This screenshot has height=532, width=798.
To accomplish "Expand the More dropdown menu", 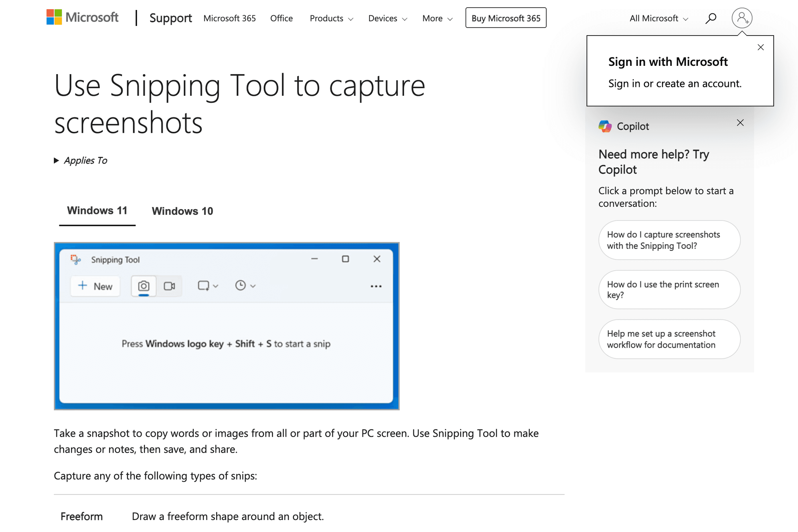I will point(437,18).
